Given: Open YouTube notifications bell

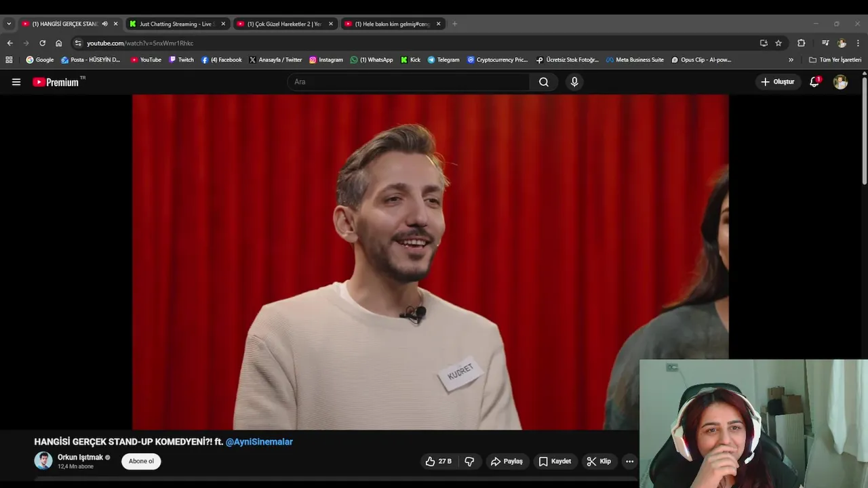Looking at the screenshot, I should pyautogui.click(x=814, y=82).
